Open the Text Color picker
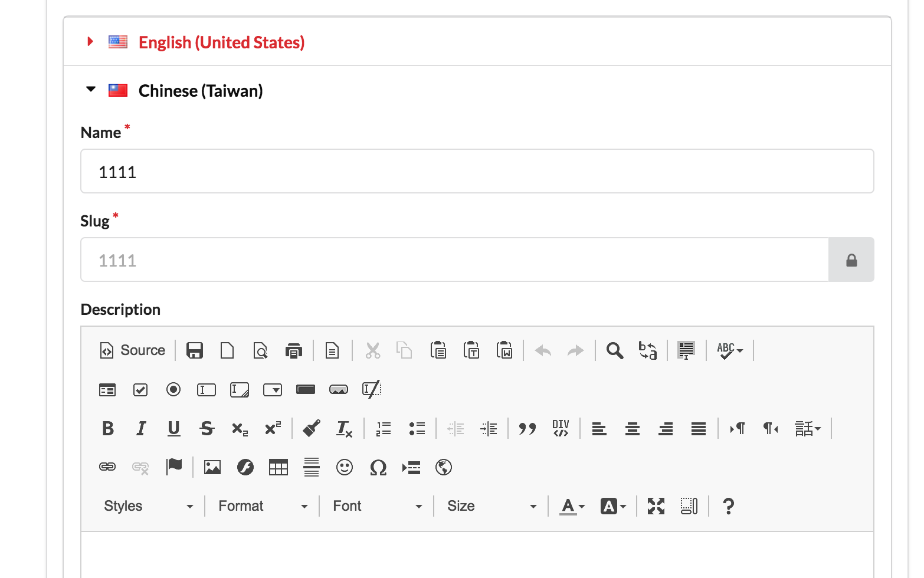 [572, 506]
